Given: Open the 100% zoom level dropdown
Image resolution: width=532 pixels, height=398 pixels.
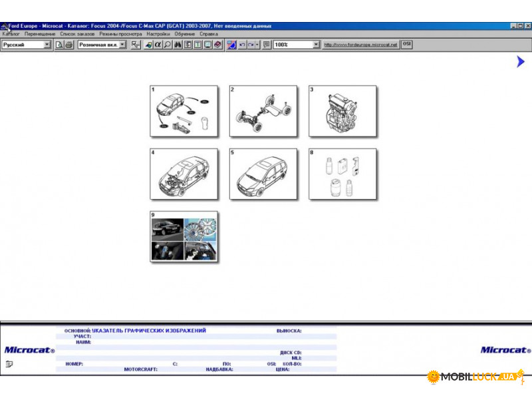Looking at the screenshot, I should pyautogui.click(x=316, y=45).
